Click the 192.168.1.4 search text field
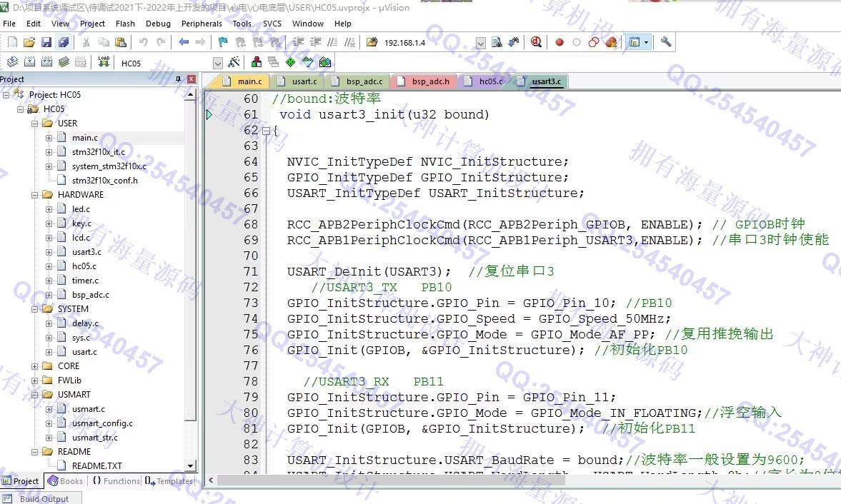 tap(428, 43)
